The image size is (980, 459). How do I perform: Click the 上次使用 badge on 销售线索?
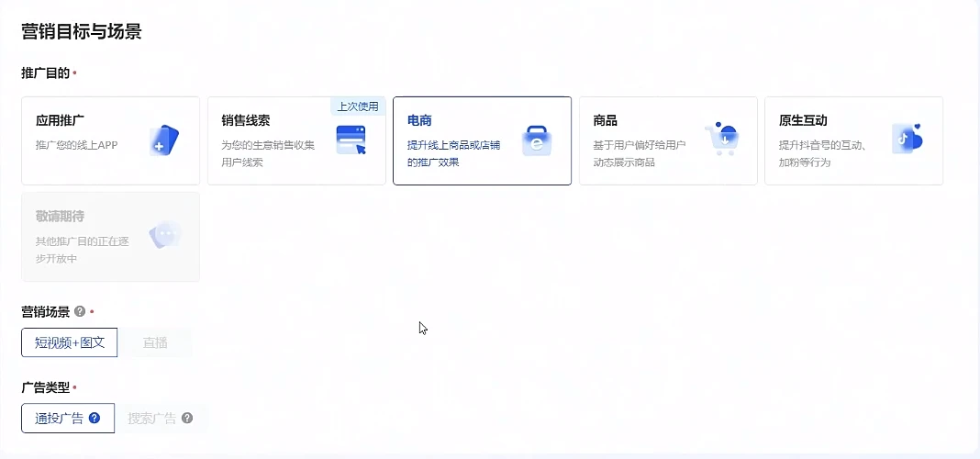click(x=358, y=106)
